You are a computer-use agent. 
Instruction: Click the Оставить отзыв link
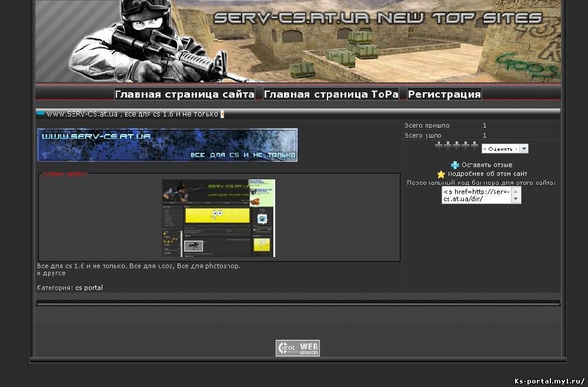pos(487,165)
